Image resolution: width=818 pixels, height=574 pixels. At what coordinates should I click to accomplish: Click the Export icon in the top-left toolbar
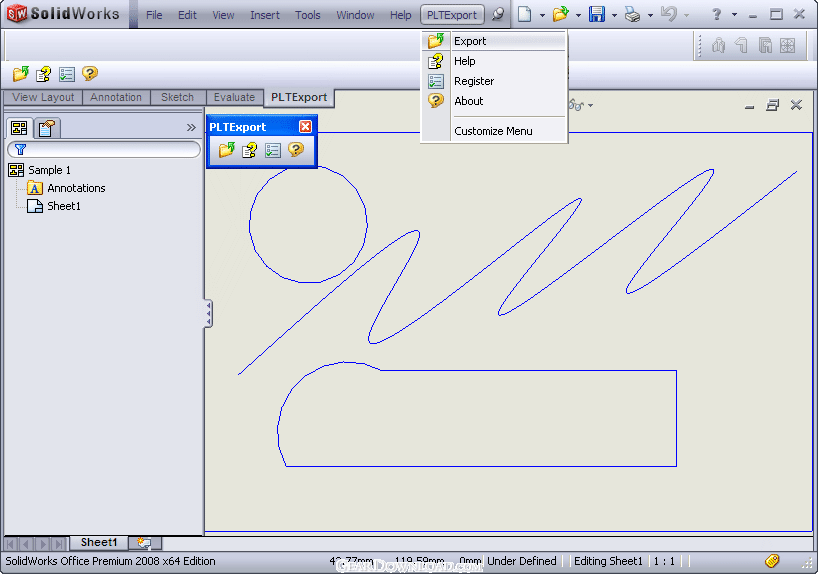[21, 74]
